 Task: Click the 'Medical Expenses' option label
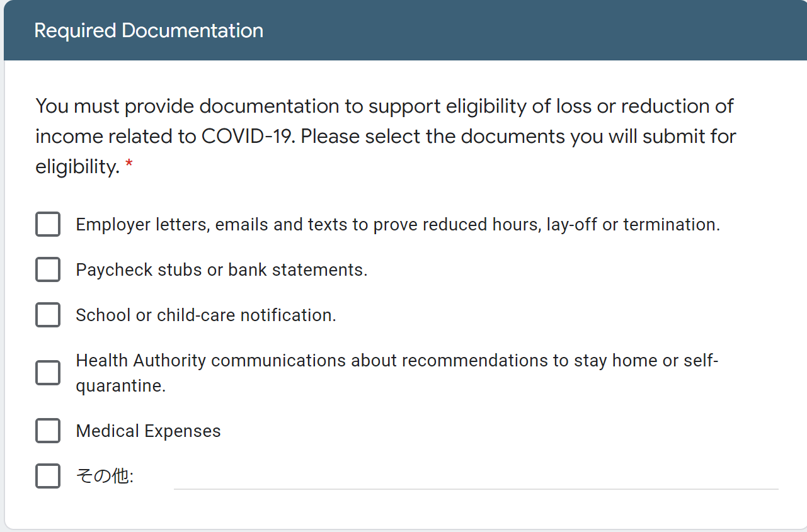148,431
